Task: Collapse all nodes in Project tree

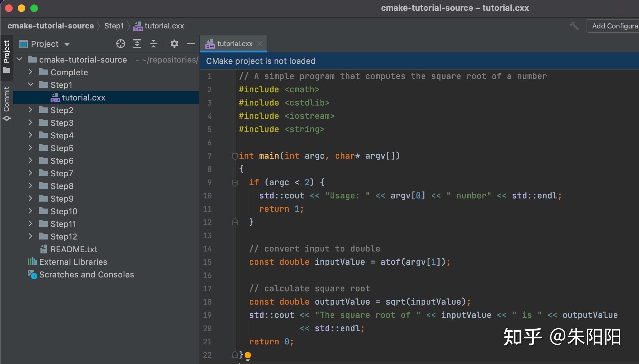Action: (x=154, y=44)
